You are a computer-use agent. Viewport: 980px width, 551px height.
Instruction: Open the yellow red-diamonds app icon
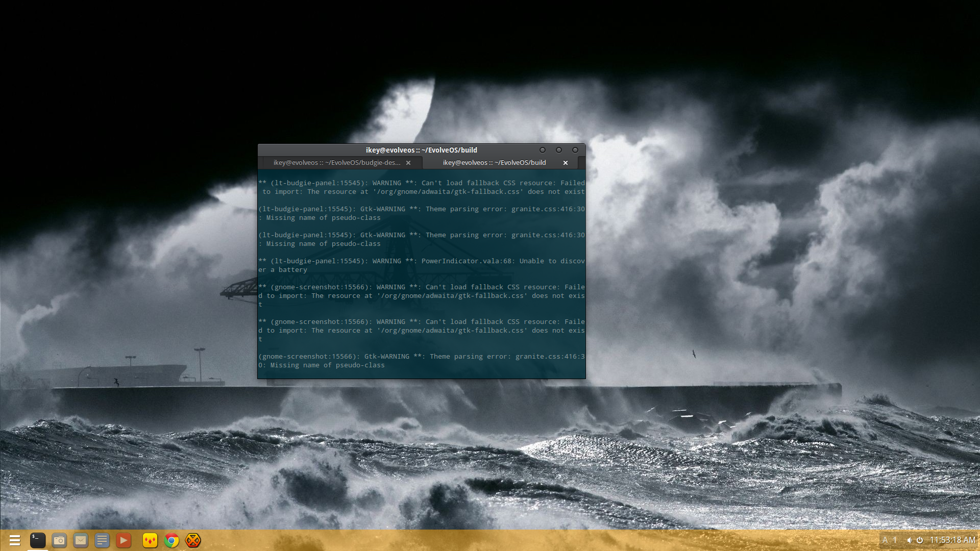click(150, 540)
